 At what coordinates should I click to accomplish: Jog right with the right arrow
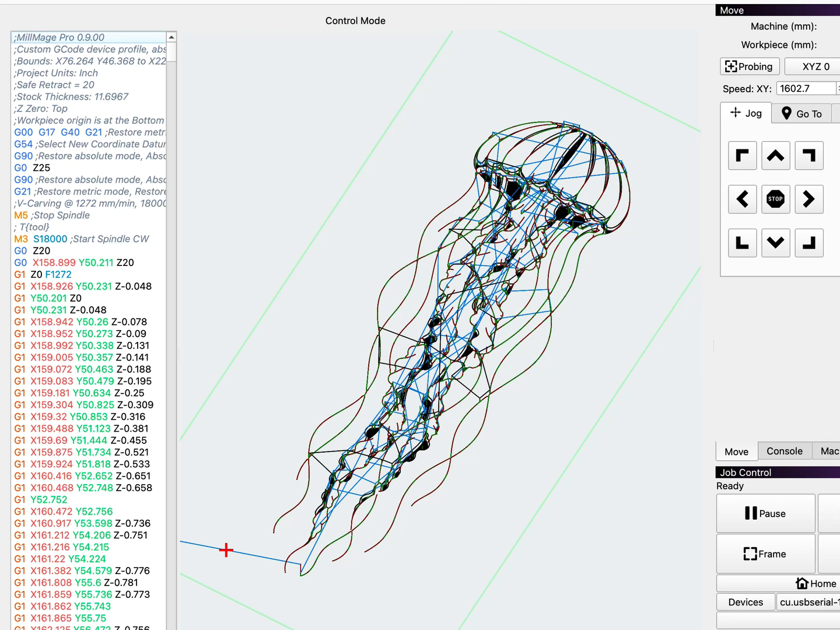[x=809, y=199]
